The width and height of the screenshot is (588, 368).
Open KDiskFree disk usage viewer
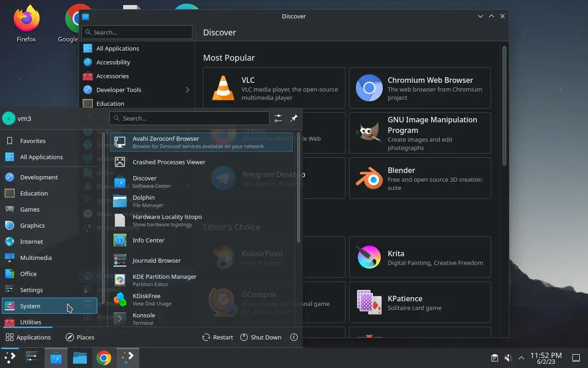tap(201, 299)
